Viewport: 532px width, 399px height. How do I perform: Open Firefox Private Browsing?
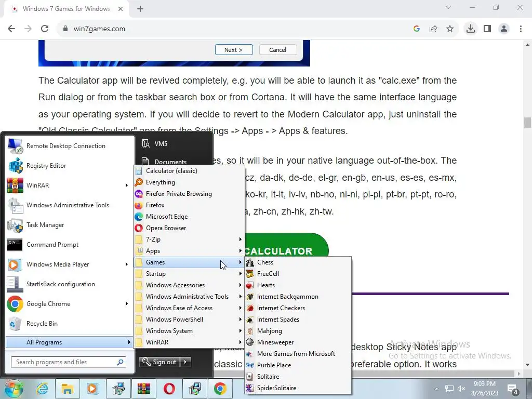tap(189, 194)
